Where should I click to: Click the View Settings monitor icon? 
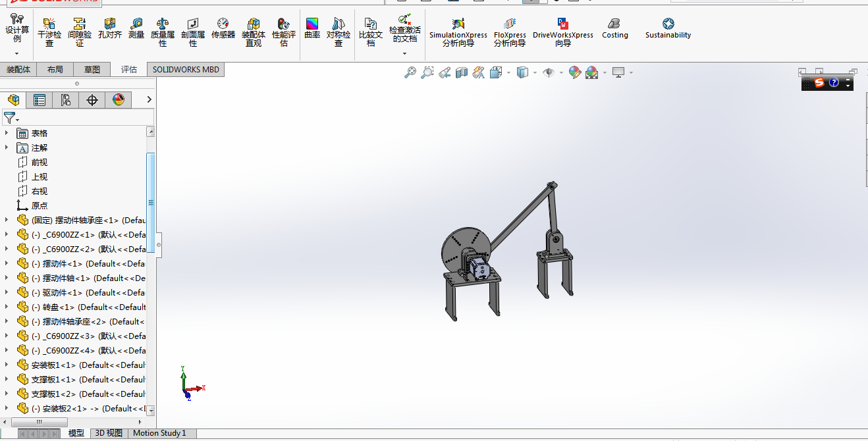coord(618,72)
